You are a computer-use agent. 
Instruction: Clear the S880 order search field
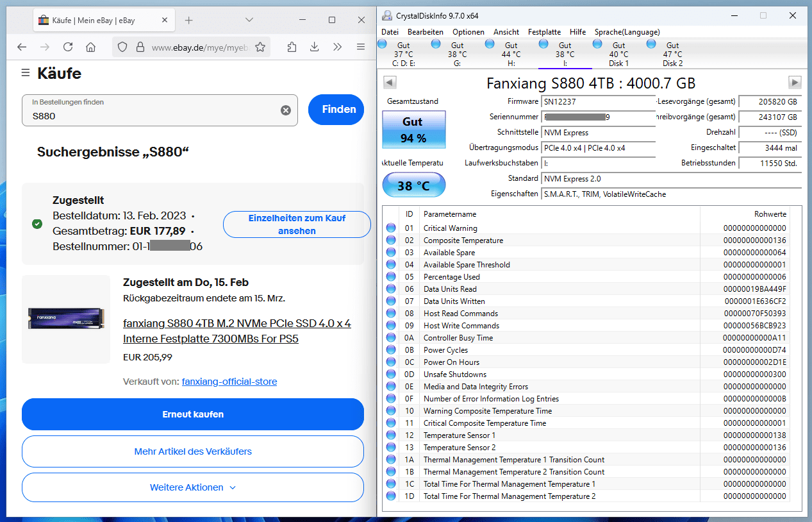[x=286, y=110]
